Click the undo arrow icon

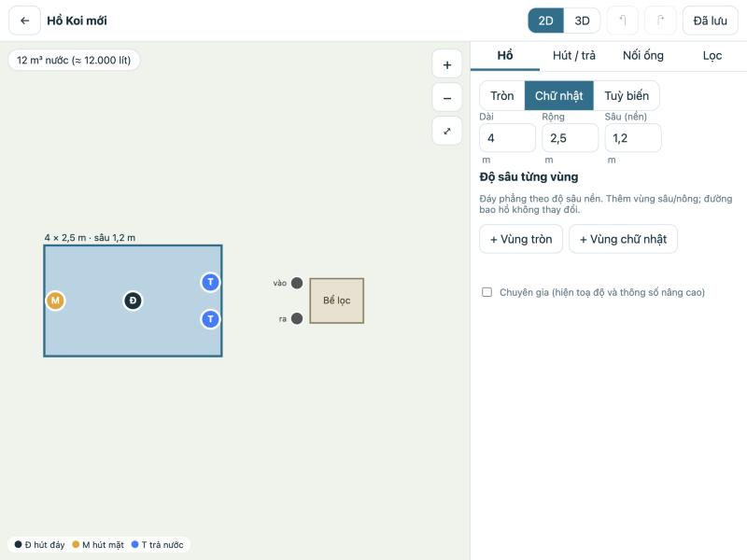(622, 21)
